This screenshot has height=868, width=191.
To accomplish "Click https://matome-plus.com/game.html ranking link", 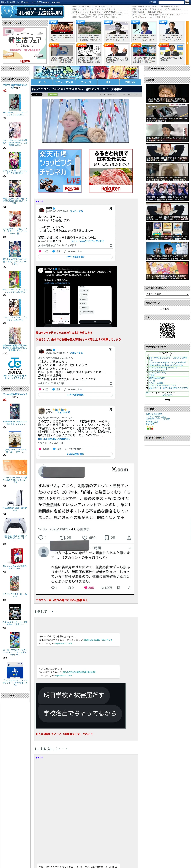I will click(167, 363).
